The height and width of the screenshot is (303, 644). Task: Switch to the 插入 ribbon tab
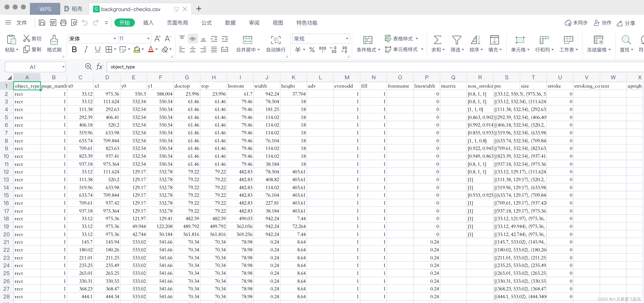click(x=148, y=23)
